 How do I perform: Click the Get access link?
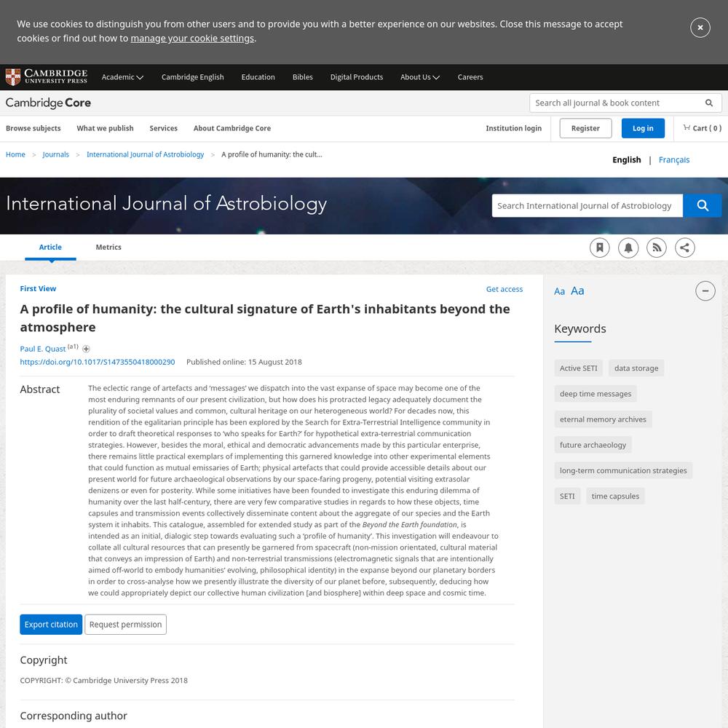click(505, 289)
